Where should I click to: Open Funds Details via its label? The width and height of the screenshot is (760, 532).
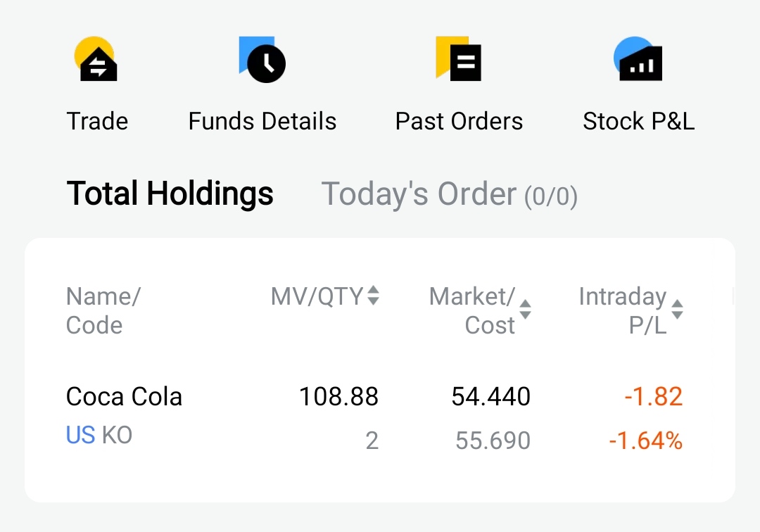pos(262,121)
